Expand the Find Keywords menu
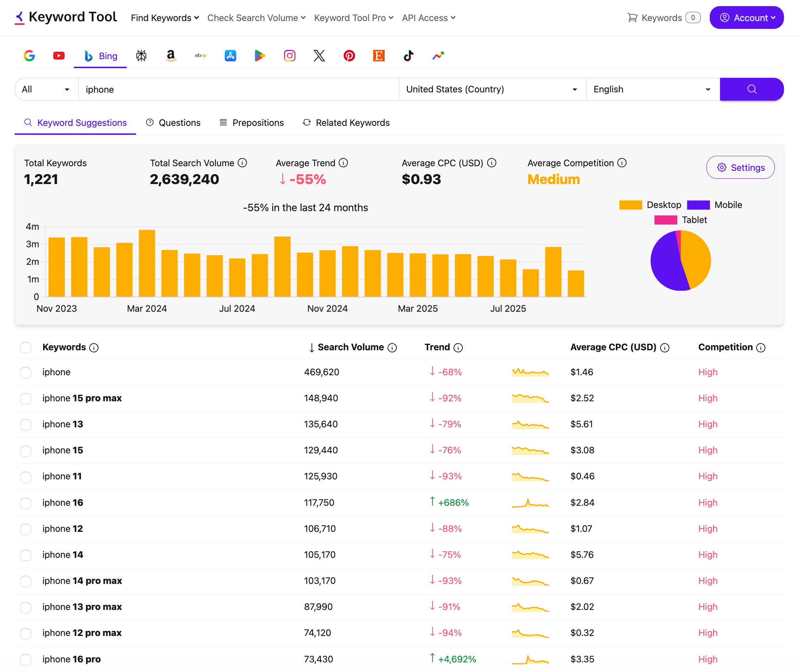800x672 pixels. click(x=164, y=18)
